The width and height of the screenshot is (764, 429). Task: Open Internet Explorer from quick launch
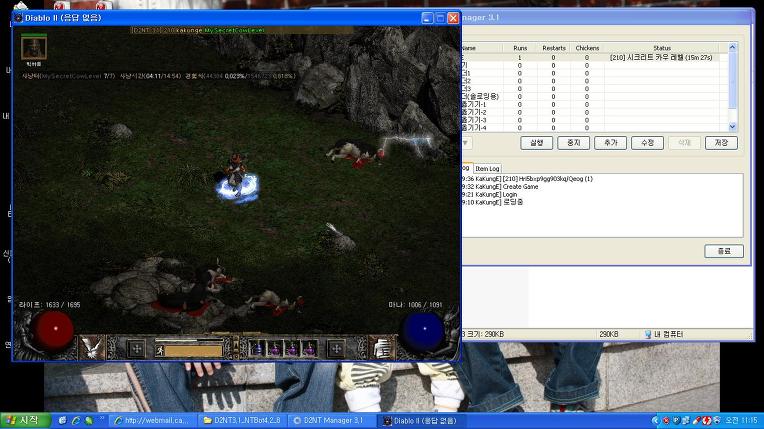63,420
